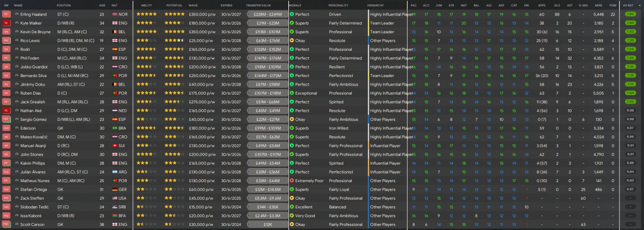Sort by the Morale column header
644x230 pixels.
tap(295, 5)
